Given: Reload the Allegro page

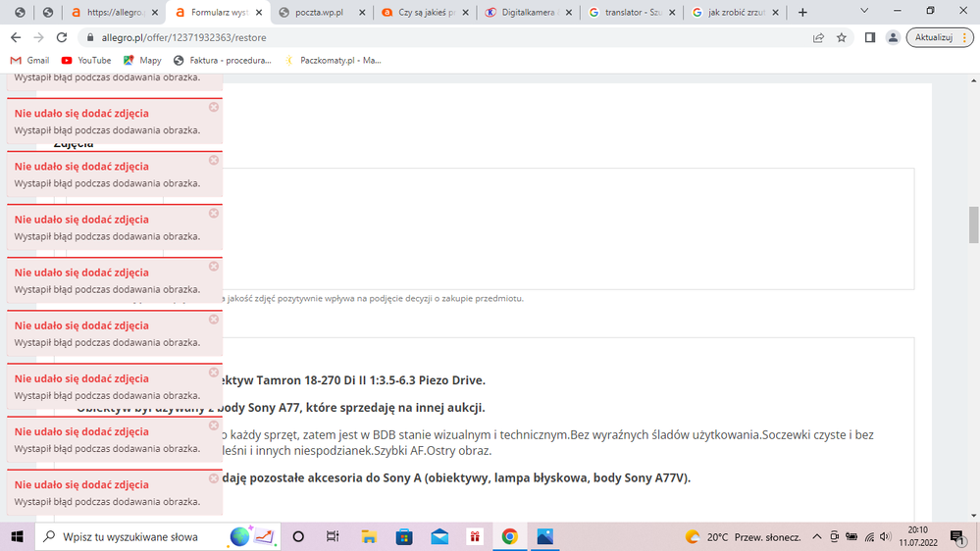Looking at the screenshot, I should [x=62, y=37].
